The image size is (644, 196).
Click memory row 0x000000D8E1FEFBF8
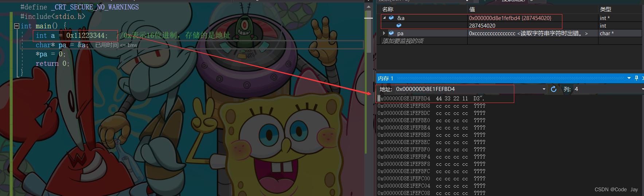[x=431, y=164]
